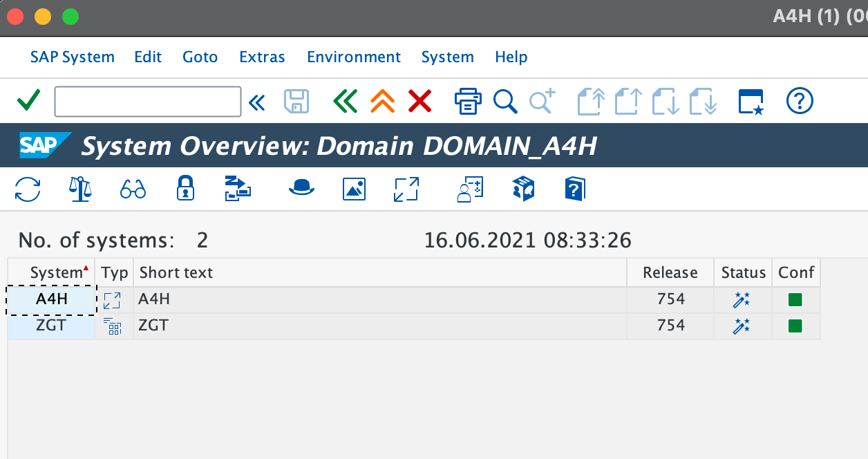Click the Save floppy disk icon
This screenshot has height=459, width=868.
coord(296,102)
